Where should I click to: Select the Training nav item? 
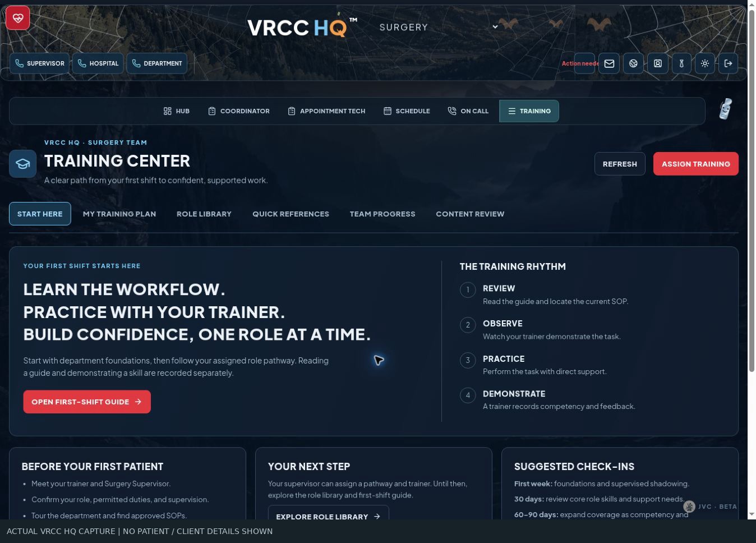click(529, 111)
